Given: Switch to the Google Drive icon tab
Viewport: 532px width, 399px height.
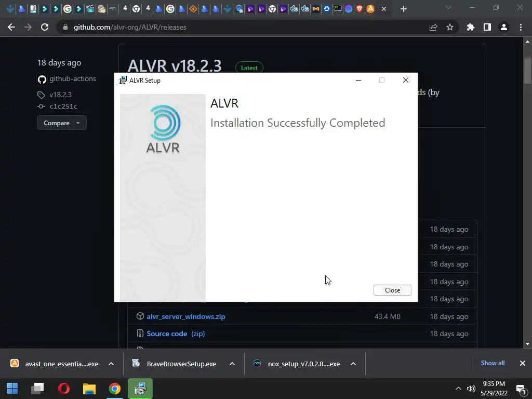Looking at the screenshot, I should tap(327, 9).
